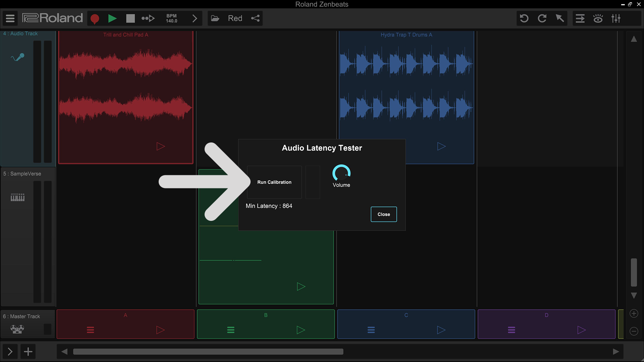Open scene C menu lines icon
The height and width of the screenshot is (362, 644).
(x=371, y=330)
